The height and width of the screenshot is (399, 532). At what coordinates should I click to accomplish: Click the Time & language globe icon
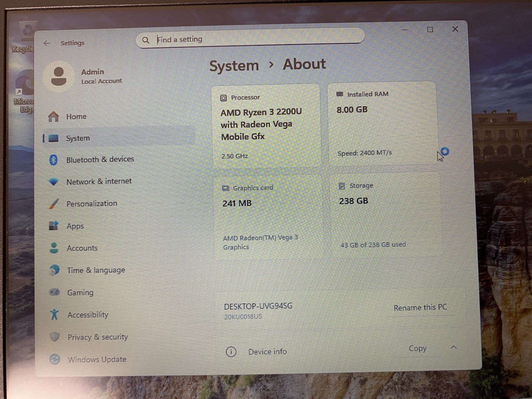click(54, 270)
